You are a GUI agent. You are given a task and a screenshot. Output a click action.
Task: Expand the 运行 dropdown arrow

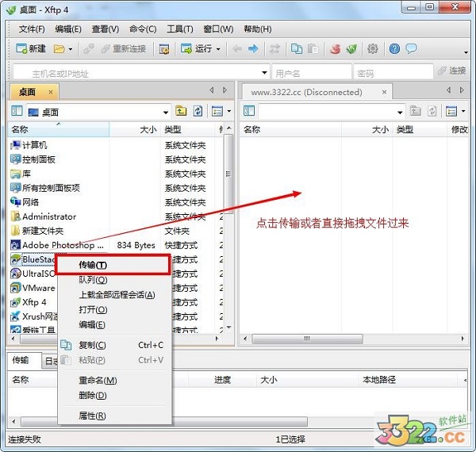tap(218, 49)
